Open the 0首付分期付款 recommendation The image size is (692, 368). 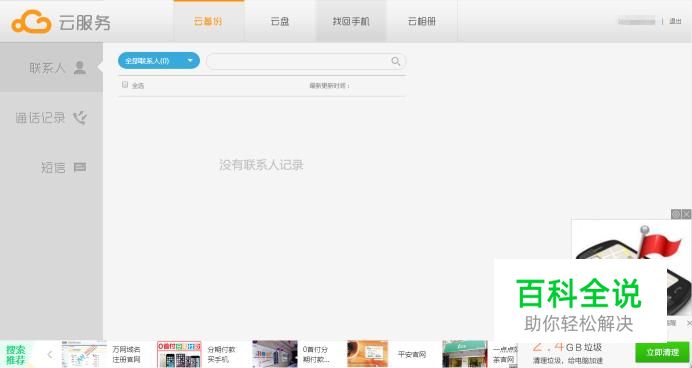[316, 354]
